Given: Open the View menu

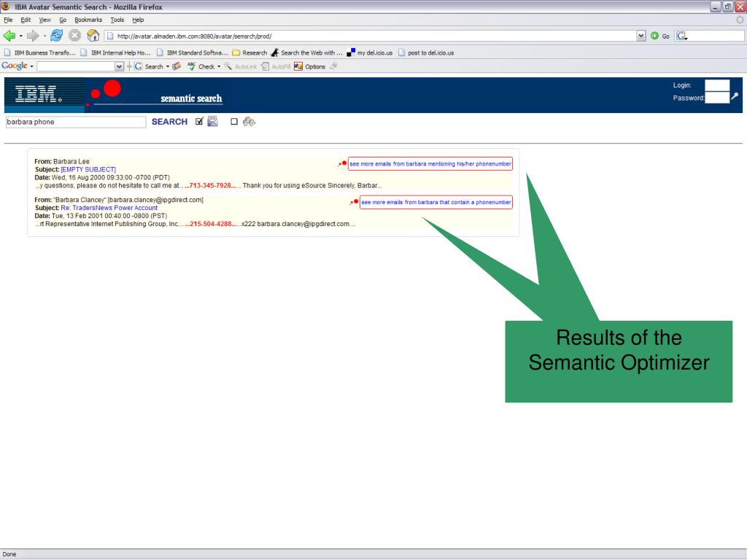Looking at the screenshot, I should [x=44, y=20].
